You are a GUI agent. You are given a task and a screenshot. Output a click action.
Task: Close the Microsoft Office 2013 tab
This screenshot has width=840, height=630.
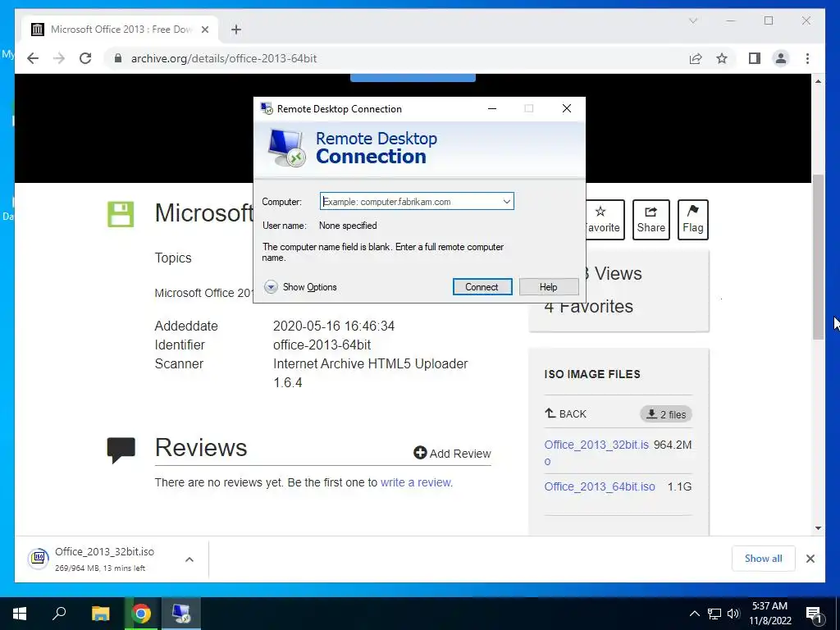[204, 30]
